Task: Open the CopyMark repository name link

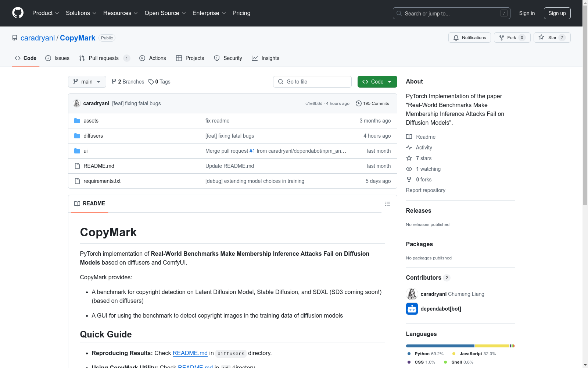Action: (x=78, y=38)
